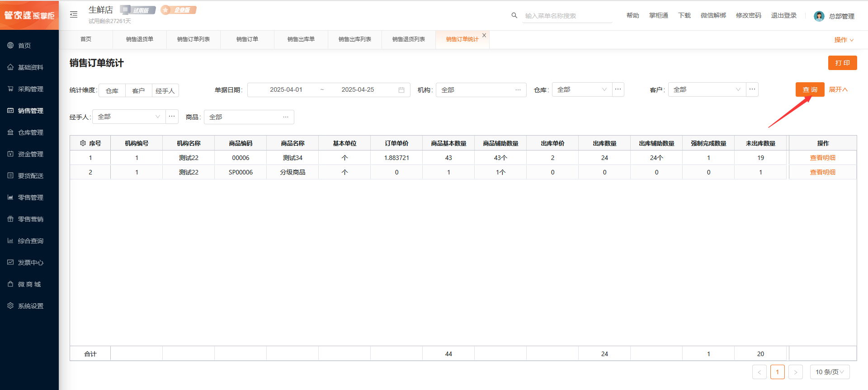Switch to 销售退货列表 tab
Viewport: 868px width, 390px height.
409,39
